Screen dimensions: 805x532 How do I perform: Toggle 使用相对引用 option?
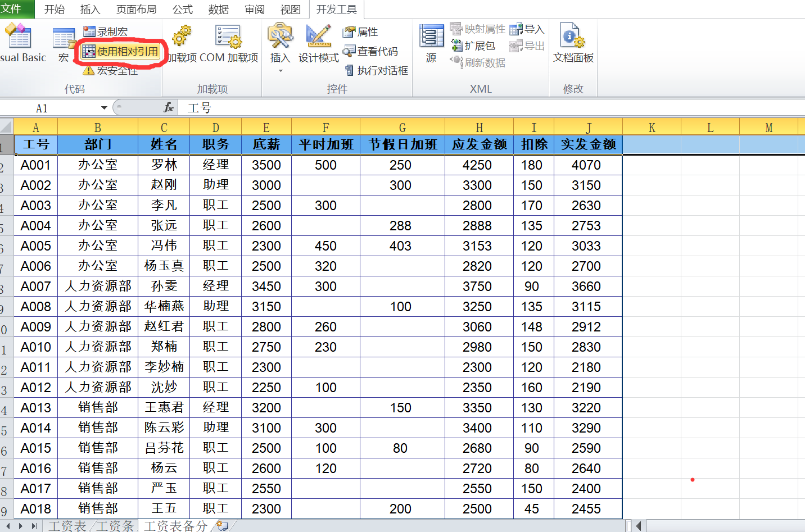coord(120,52)
